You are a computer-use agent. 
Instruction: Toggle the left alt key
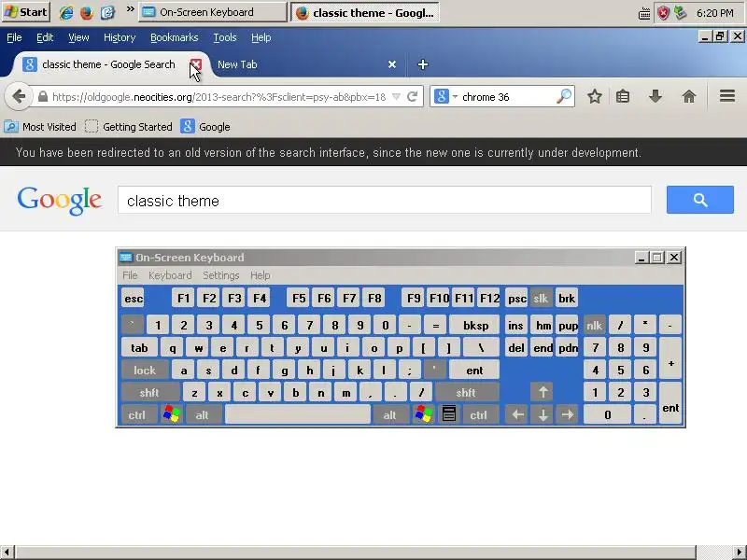click(x=202, y=414)
